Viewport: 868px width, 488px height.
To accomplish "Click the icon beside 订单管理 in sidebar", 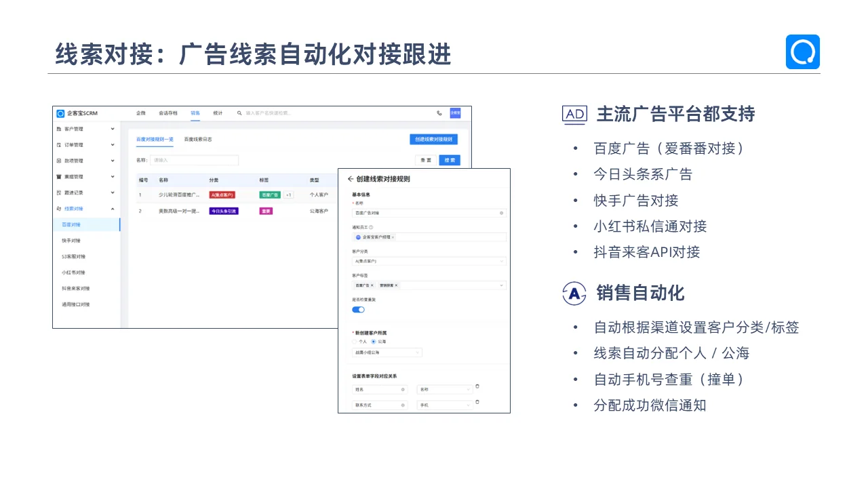I will pos(59,145).
